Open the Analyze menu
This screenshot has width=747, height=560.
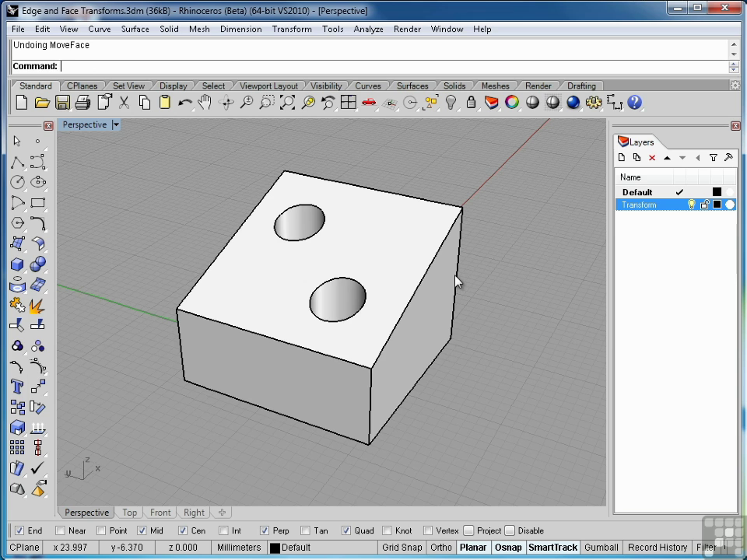[368, 29]
